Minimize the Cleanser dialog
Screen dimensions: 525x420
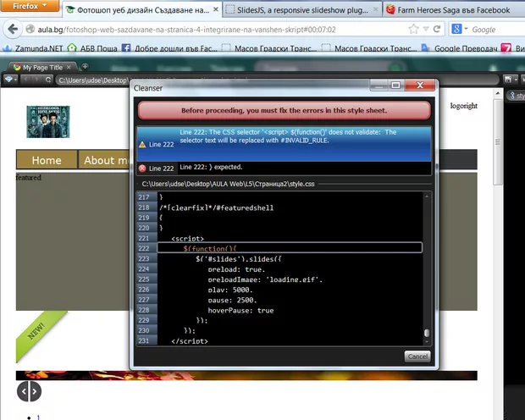tap(379, 86)
